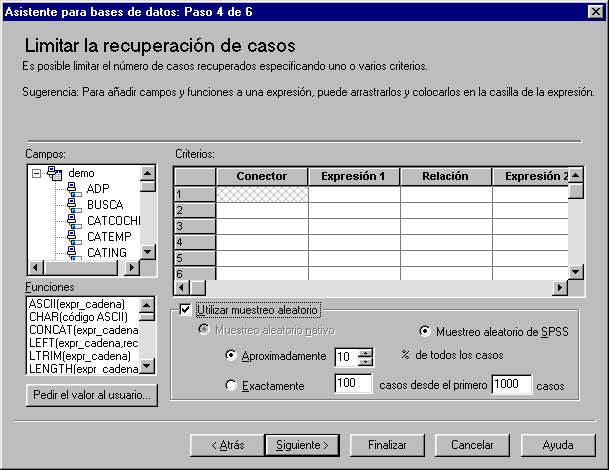
Task: Click the Relación cell in row 1
Action: point(446,194)
